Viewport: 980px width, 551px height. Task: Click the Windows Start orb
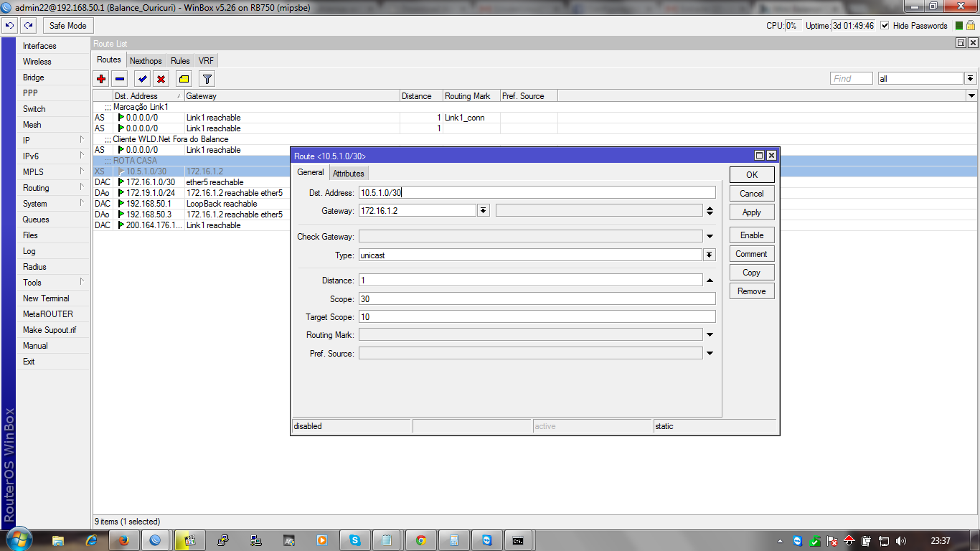(x=18, y=539)
